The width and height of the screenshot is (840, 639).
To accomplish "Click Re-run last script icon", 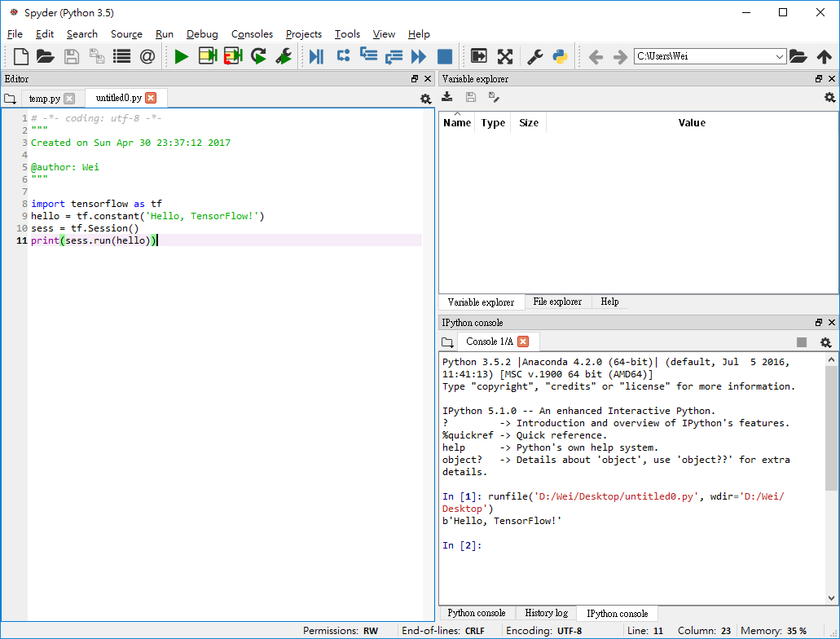I will click(258, 56).
